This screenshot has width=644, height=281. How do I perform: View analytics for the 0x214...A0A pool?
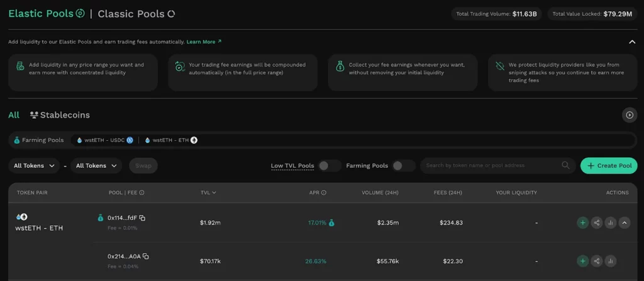(x=610, y=261)
